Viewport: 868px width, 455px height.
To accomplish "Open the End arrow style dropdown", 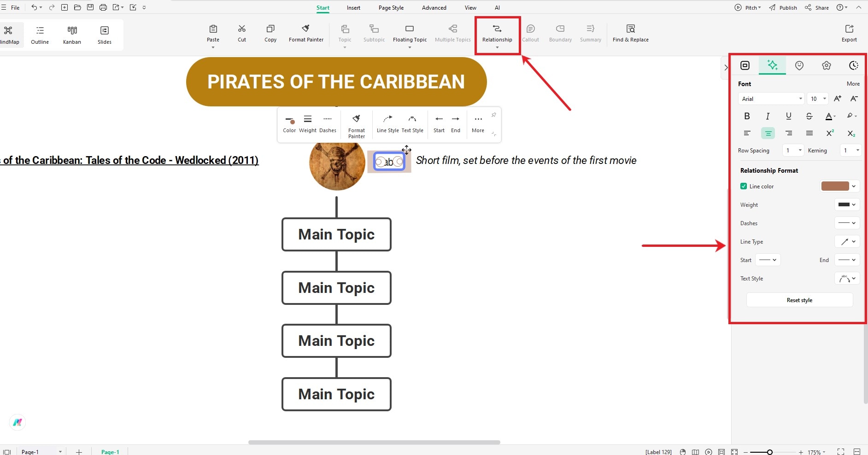I will pos(847,260).
